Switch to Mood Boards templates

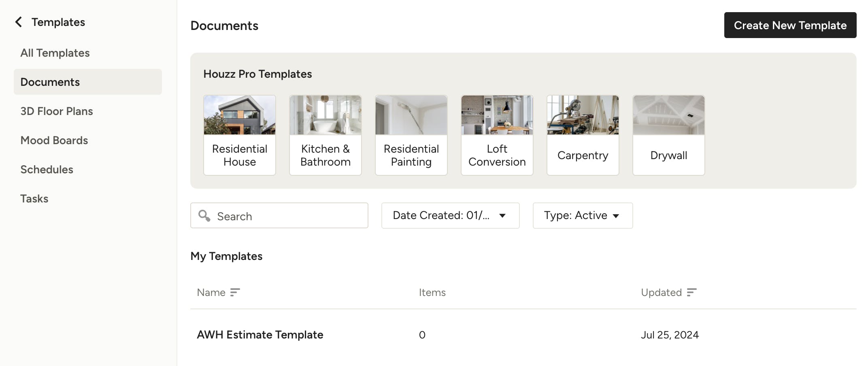point(54,140)
